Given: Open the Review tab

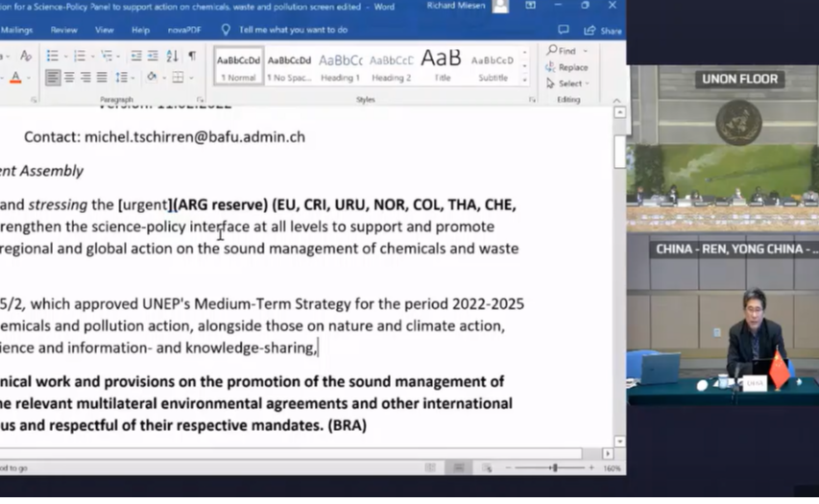Looking at the screenshot, I should pyautogui.click(x=64, y=30).
